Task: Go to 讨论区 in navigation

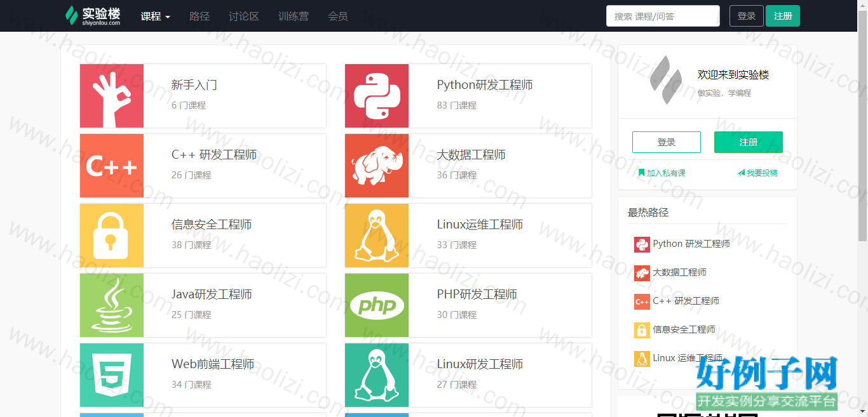Action: [244, 17]
